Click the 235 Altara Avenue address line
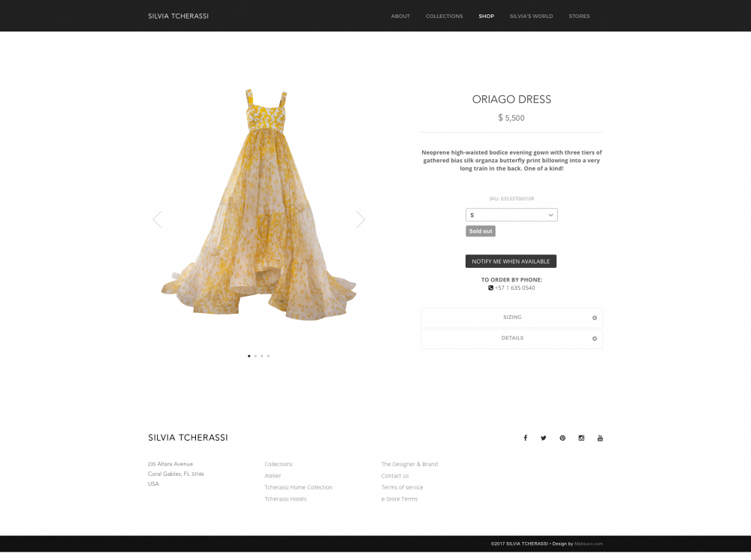The height and width of the screenshot is (560, 751). pyautogui.click(x=170, y=464)
